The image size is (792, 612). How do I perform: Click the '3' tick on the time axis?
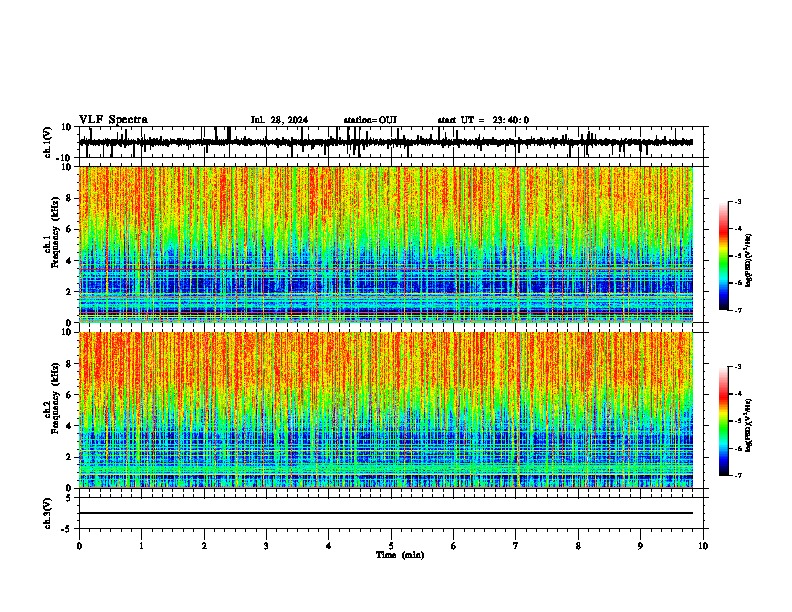[266, 546]
